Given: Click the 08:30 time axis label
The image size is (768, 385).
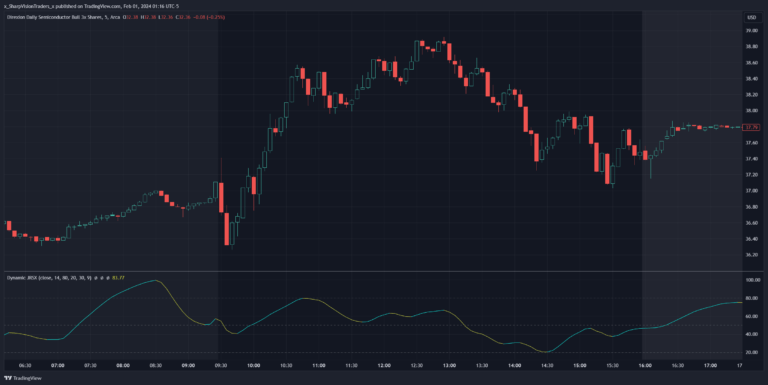Looking at the screenshot, I should coord(156,365).
